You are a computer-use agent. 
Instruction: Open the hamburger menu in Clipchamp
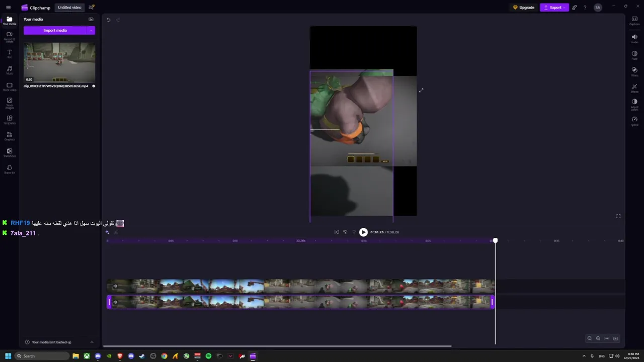[x=8, y=8]
